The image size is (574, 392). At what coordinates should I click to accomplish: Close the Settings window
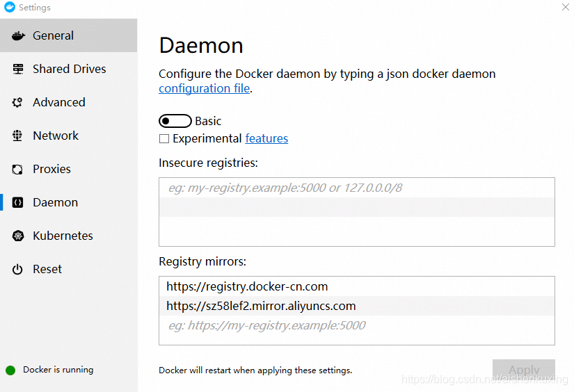tap(566, 7)
